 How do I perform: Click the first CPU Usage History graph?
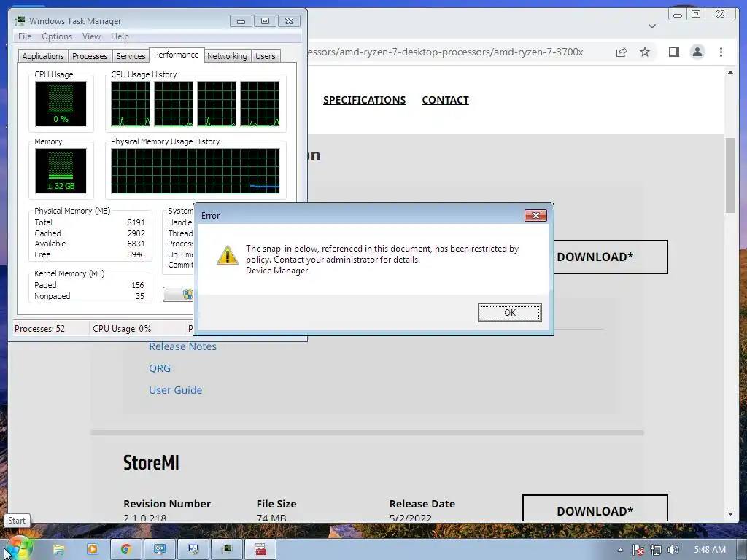pyautogui.click(x=131, y=104)
